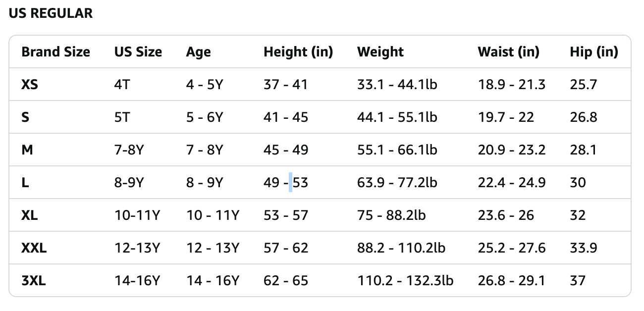Click the 5T US size cell
Screen dimensions: 644x311
122,117
